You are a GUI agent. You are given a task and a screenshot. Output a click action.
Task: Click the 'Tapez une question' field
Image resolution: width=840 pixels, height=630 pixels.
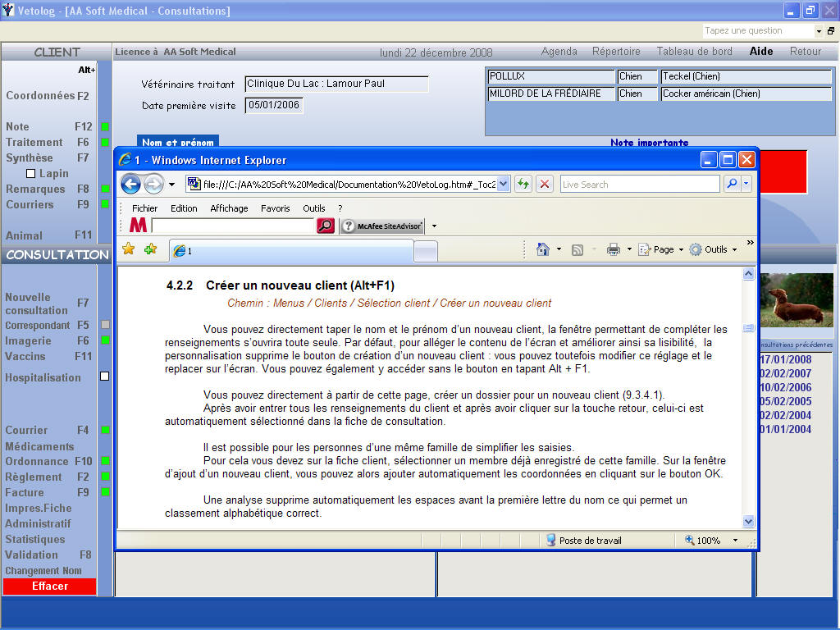tap(758, 31)
